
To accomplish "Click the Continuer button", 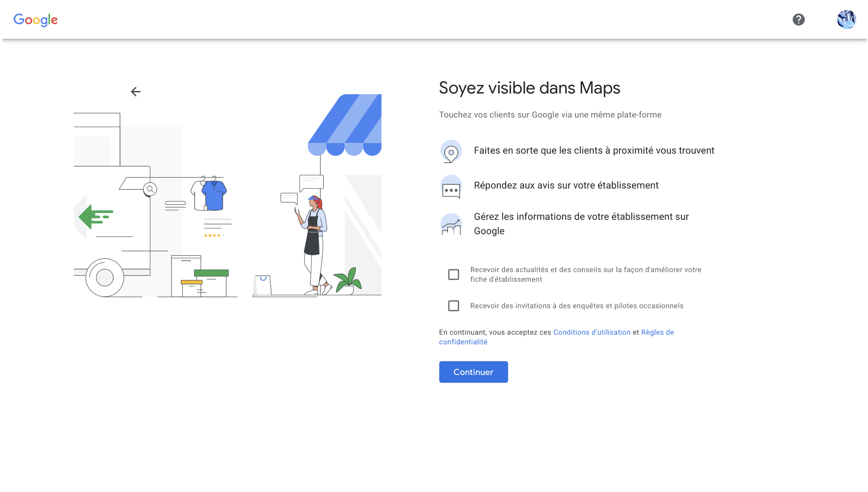I will [473, 372].
